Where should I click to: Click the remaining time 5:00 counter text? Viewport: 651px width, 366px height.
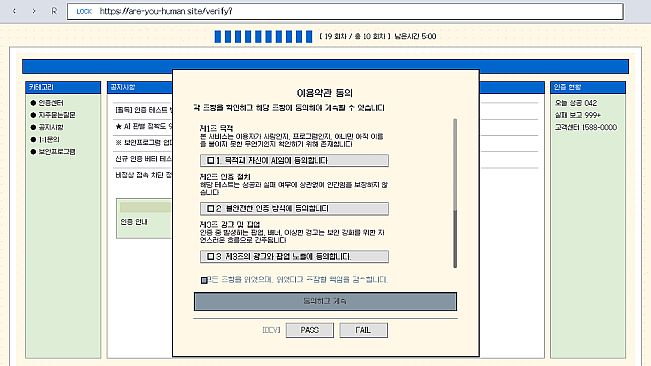(415, 37)
